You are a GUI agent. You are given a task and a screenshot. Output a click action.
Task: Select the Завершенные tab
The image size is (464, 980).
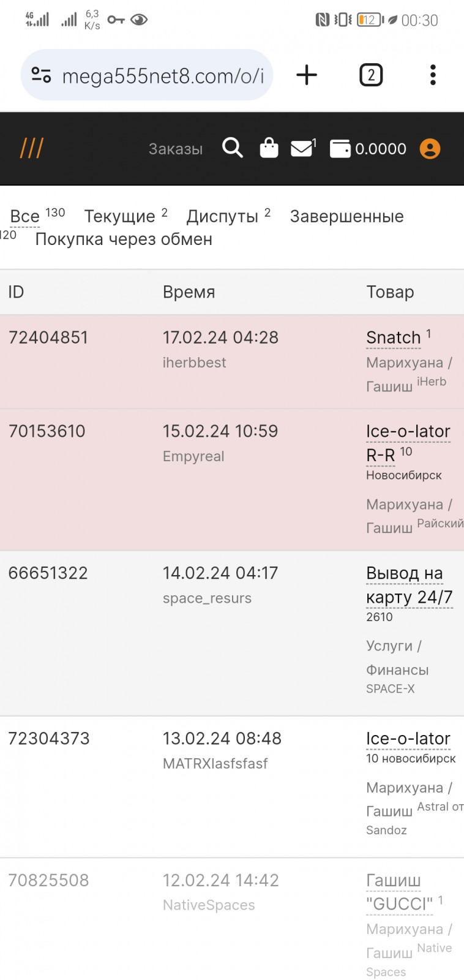(346, 216)
